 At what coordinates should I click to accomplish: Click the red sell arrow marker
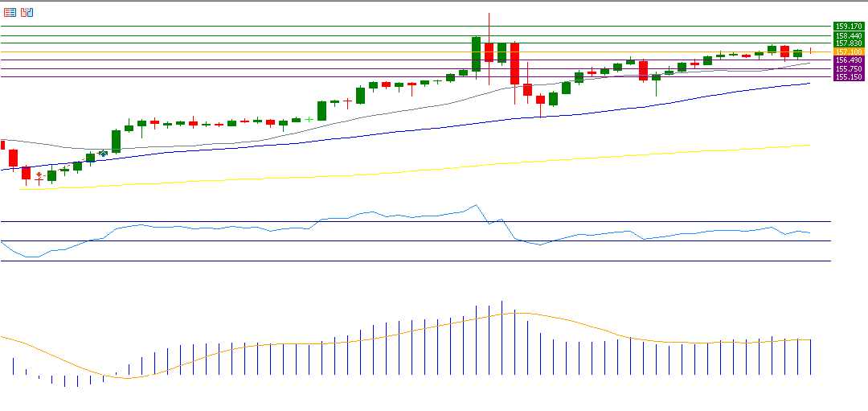(x=39, y=175)
